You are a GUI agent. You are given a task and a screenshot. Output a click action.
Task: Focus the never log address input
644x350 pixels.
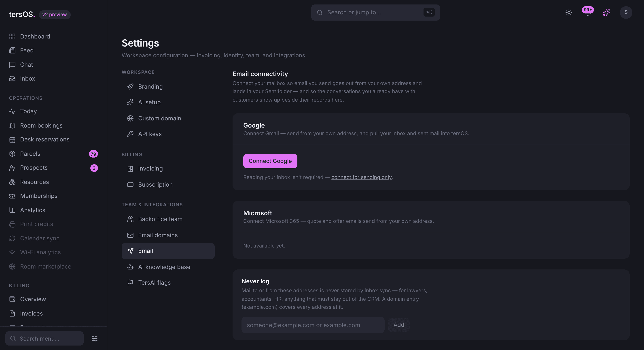(x=313, y=325)
